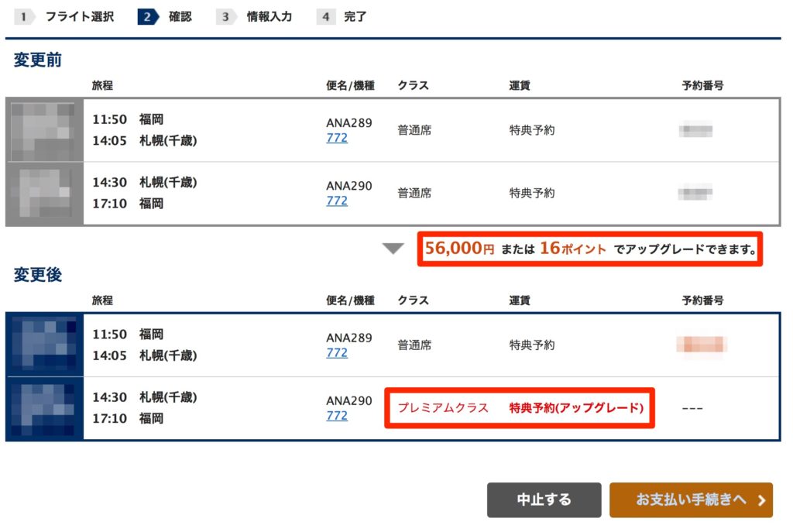Select the フライト選択 step label
The image size is (793, 532).
click(x=80, y=17)
